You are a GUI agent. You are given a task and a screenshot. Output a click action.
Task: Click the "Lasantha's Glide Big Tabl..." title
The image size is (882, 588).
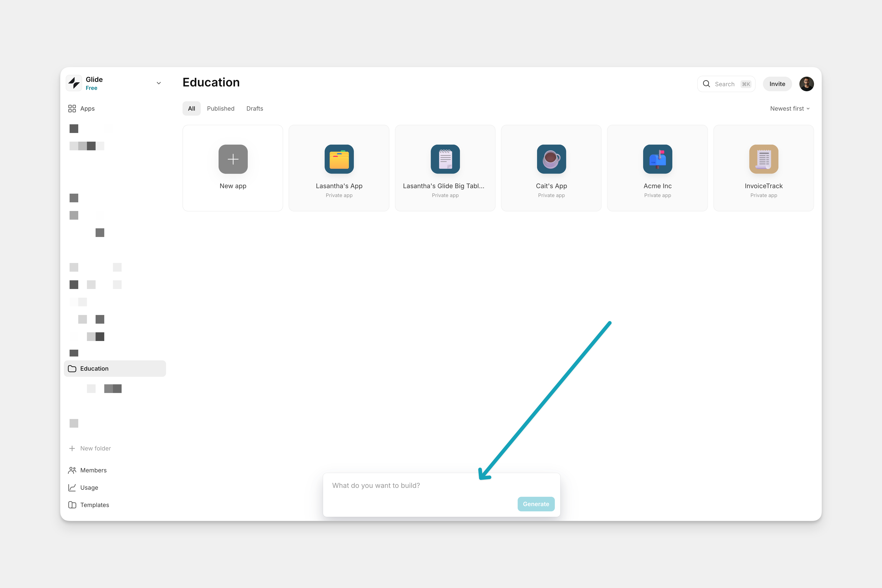point(444,186)
